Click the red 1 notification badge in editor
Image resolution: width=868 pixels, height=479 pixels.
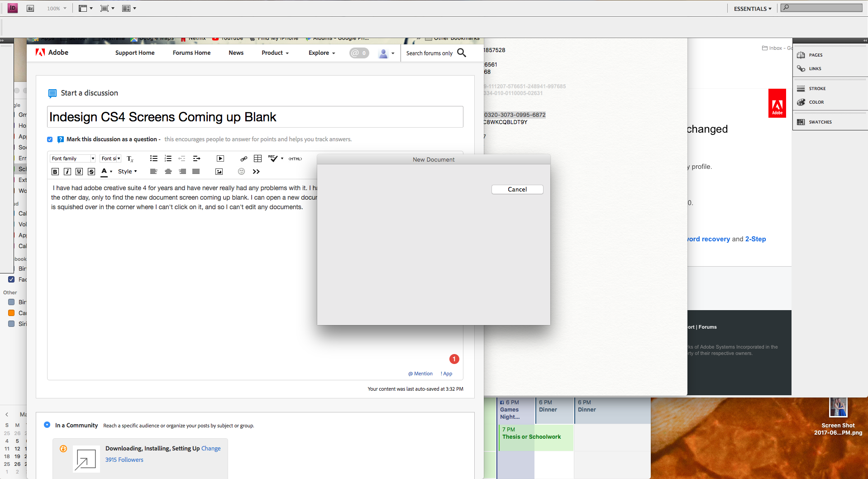(454, 359)
